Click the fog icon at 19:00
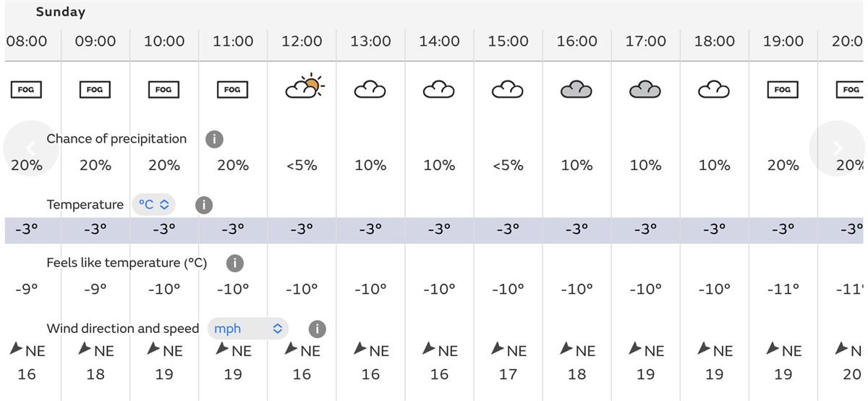This screenshot has width=868, height=401. 783,90
